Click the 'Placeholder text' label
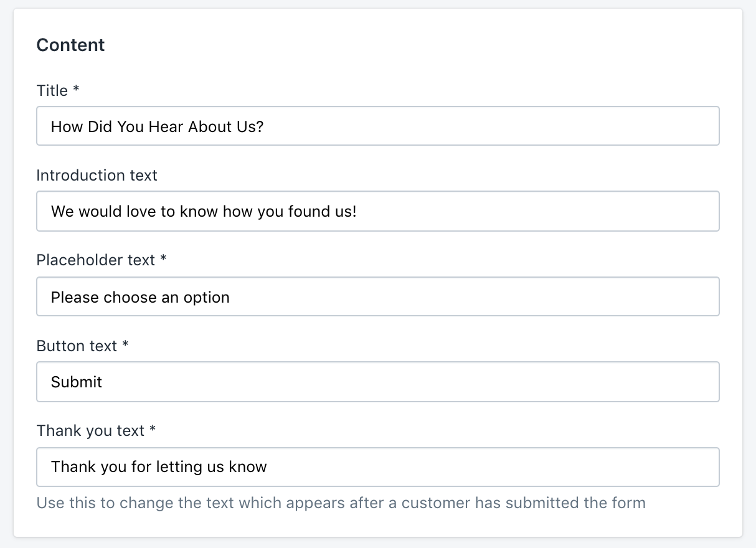Viewport: 756px width, 548px height. (95, 260)
